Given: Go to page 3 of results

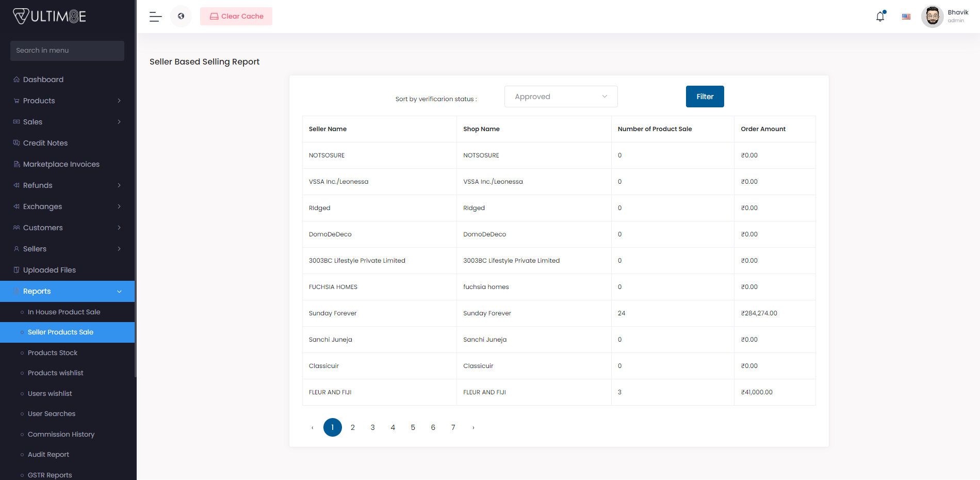Looking at the screenshot, I should point(373,427).
